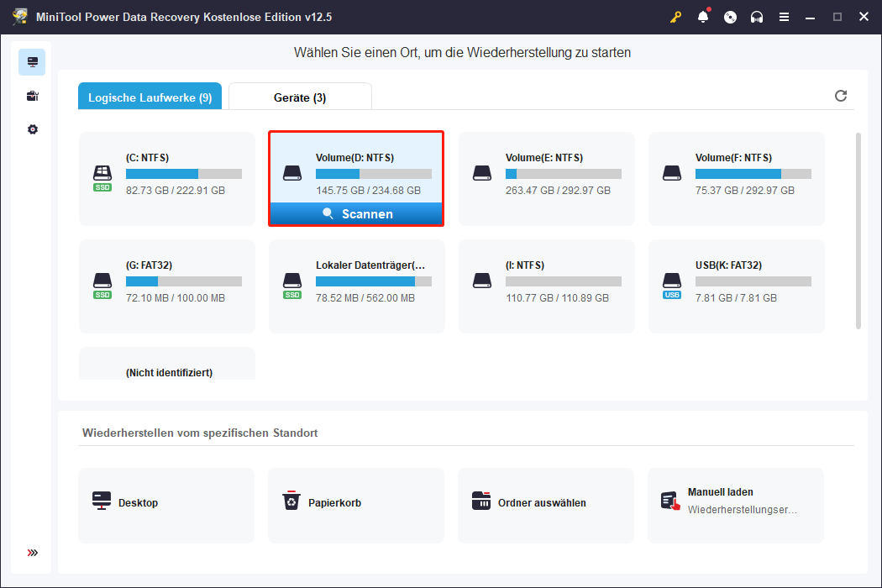Click the Volume E drive icon
882x588 pixels.
[482, 173]
